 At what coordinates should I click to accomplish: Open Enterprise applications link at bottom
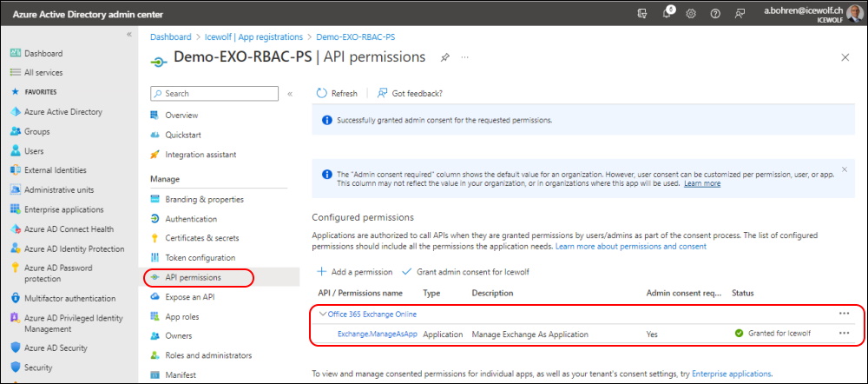point(731,374)
